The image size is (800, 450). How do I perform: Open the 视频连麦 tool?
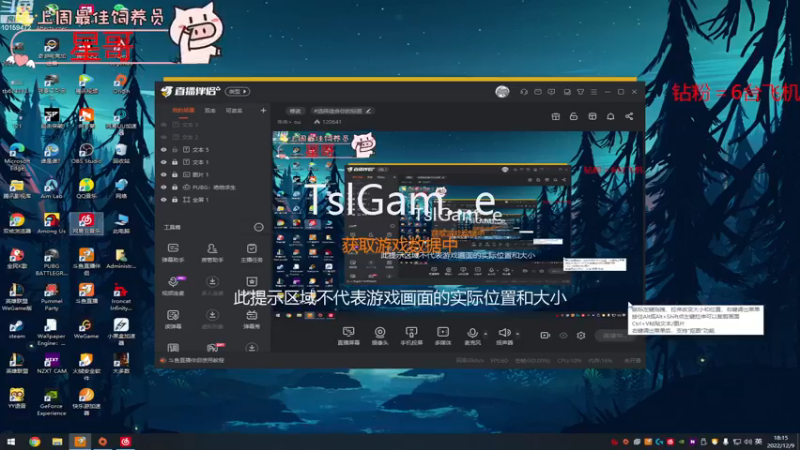click(173, 286)
